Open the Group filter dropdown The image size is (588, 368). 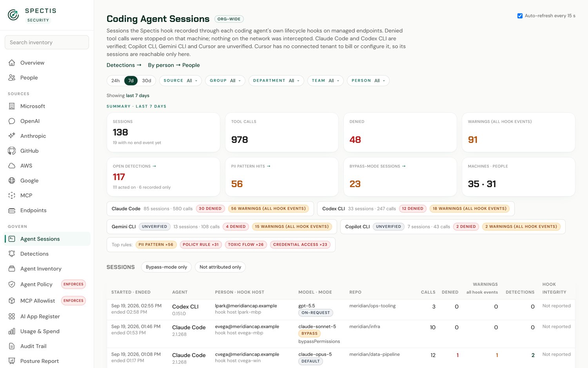point(225,81)
